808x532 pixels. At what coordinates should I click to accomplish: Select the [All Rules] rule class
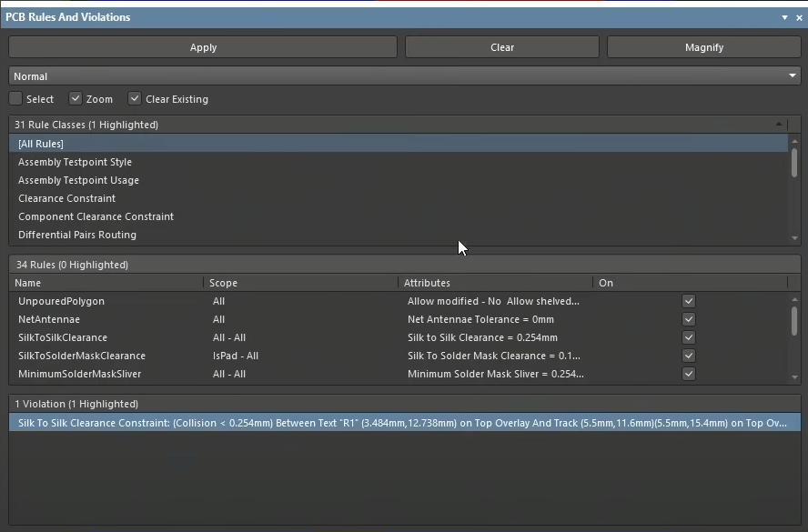41,144
